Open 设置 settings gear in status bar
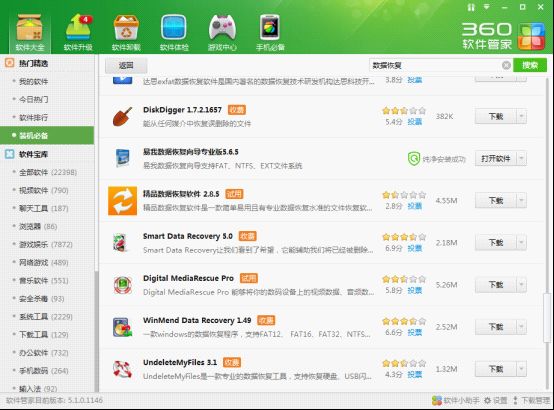This screenshot has width=554, height=410. (496, 400)
